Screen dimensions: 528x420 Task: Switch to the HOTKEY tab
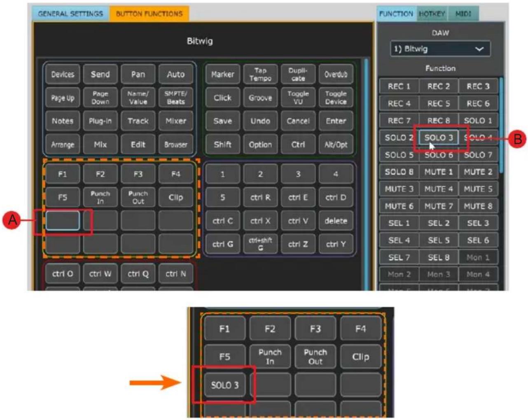(x=432, y=14)
